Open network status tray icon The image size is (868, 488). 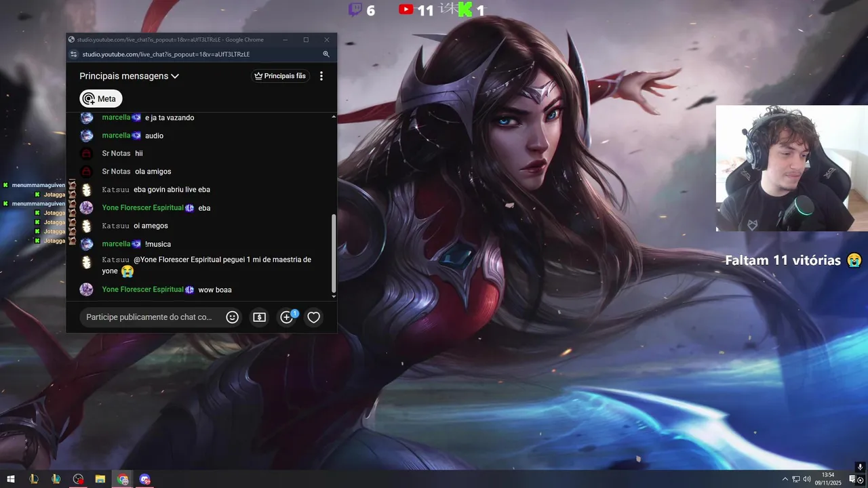tap(797, 479)
